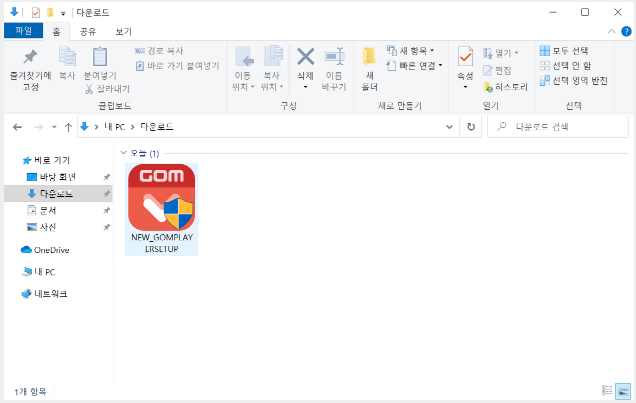The height and width of the screenshot is (403, 636).
Task: Open the Delete (삭제) dropdown arrow
Action: (x=305, y=87)
